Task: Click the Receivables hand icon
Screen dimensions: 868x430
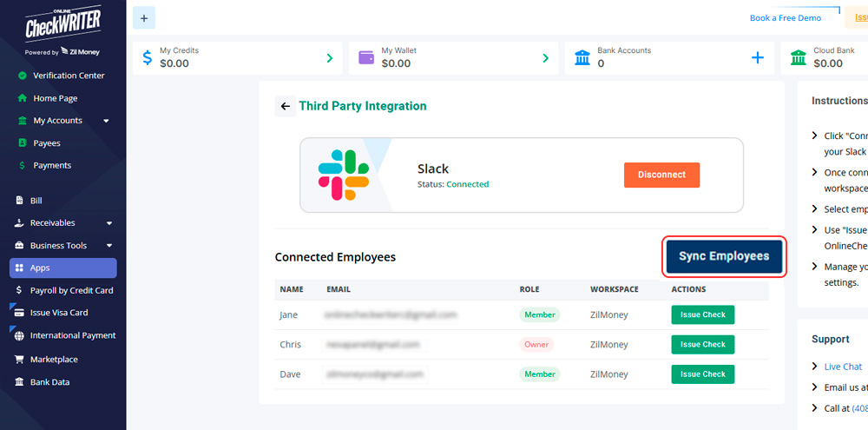Action: pos(19,222)
